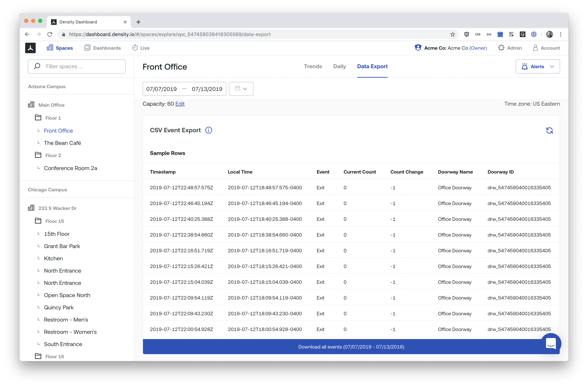
Task: Switch to the Daily tab
Action: (x=339, y=66)
